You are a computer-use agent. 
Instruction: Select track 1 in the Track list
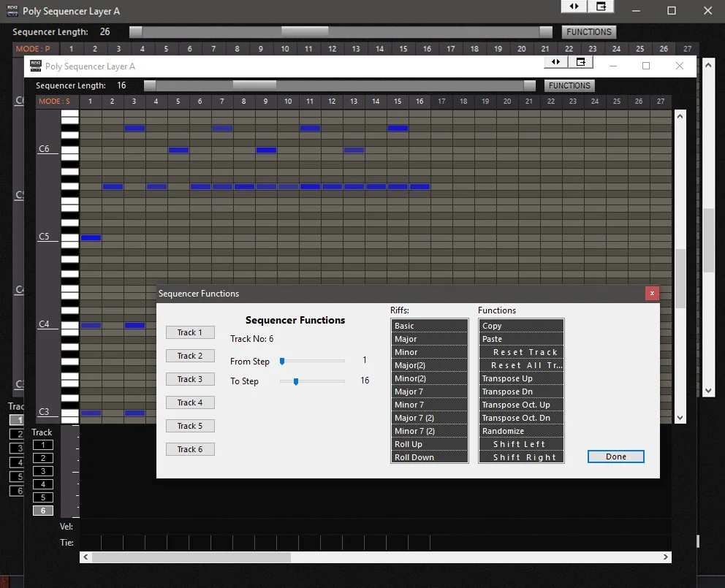click(x=43, y=445)
